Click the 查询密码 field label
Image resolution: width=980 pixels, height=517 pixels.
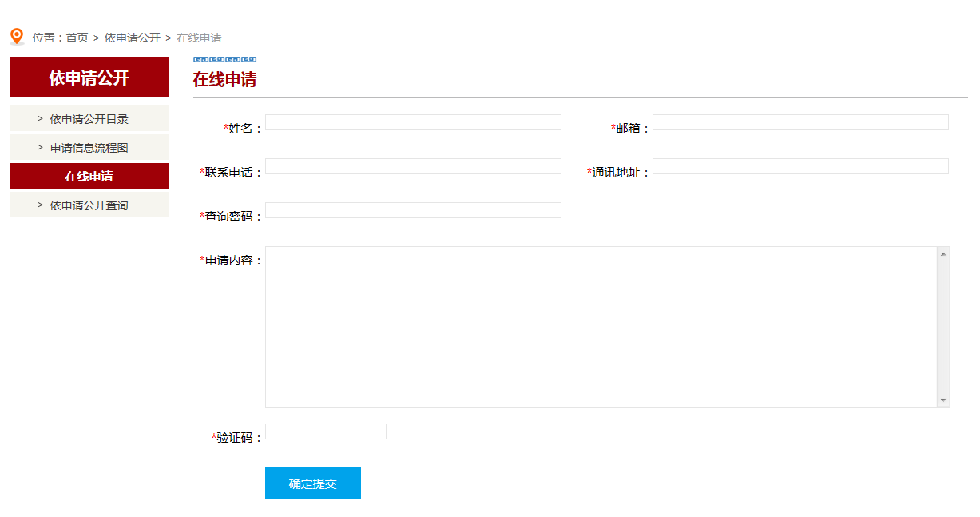[x=231, y=217]
